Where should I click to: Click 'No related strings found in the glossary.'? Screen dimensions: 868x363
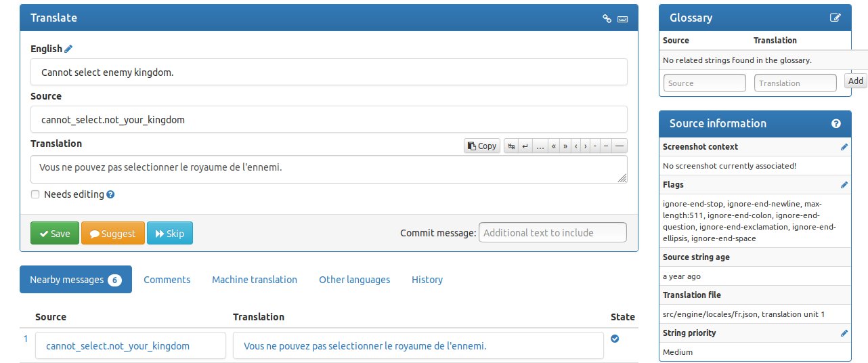point(737,60)
